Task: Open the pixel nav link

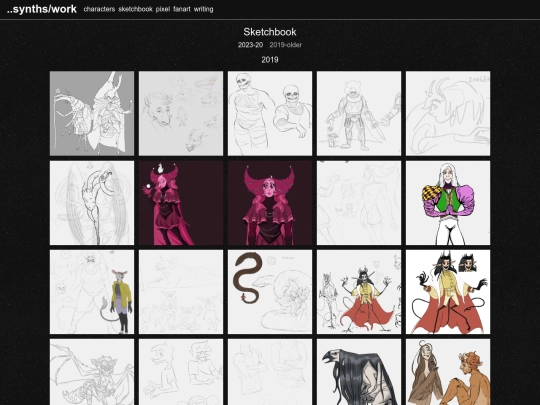Action: [163, 9]
